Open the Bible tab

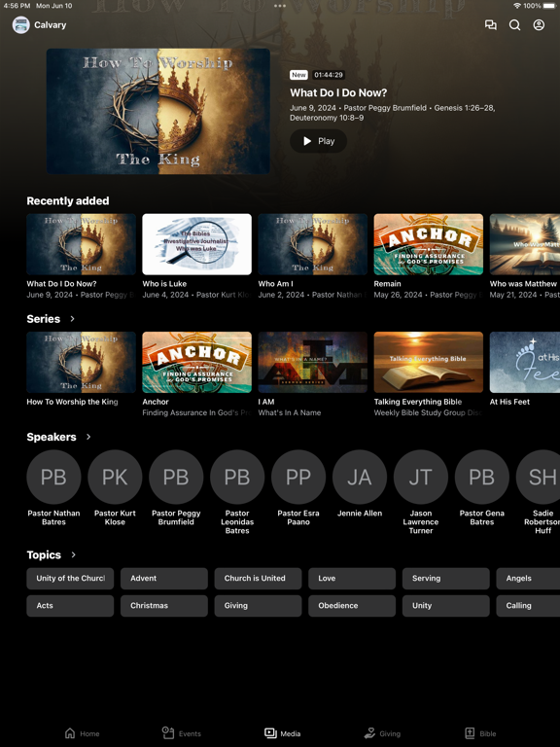(x=480, y=733)
